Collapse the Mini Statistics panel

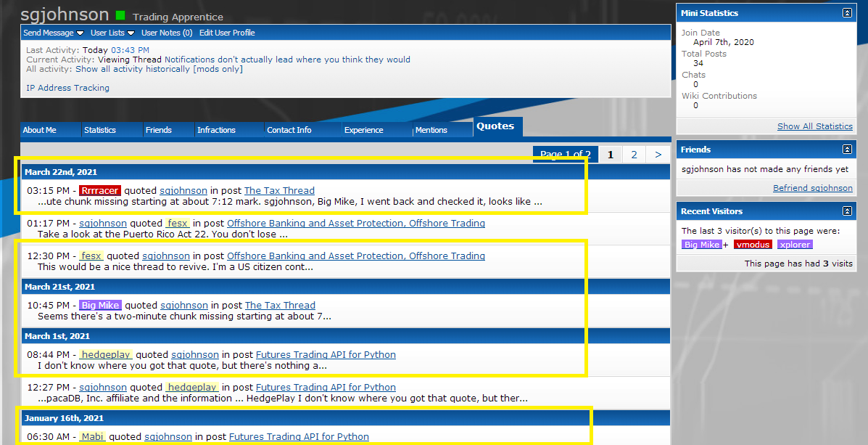click(847, 13)
